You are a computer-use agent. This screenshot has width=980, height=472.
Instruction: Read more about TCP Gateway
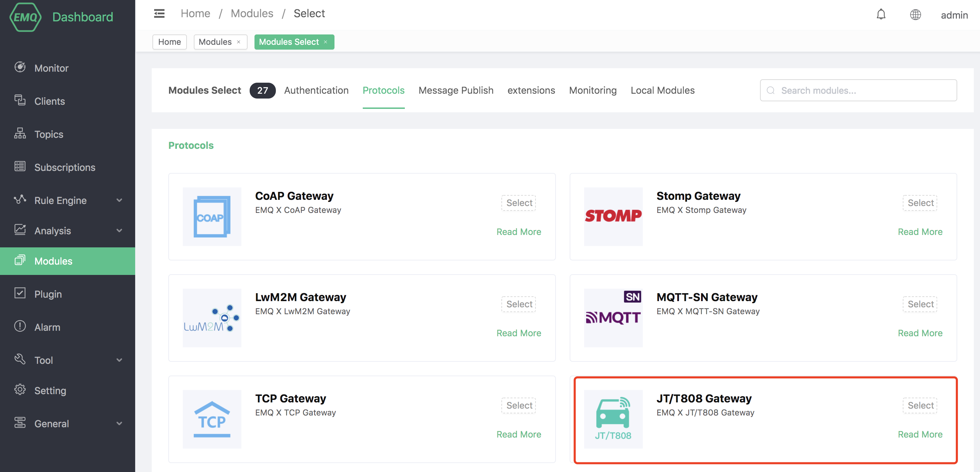pyautogui.click(x=519, y=434)
